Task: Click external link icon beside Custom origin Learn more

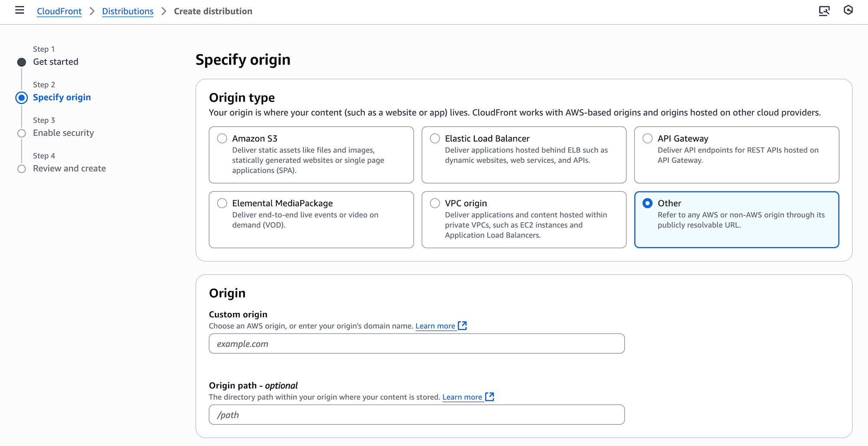Action: [463, 326]
